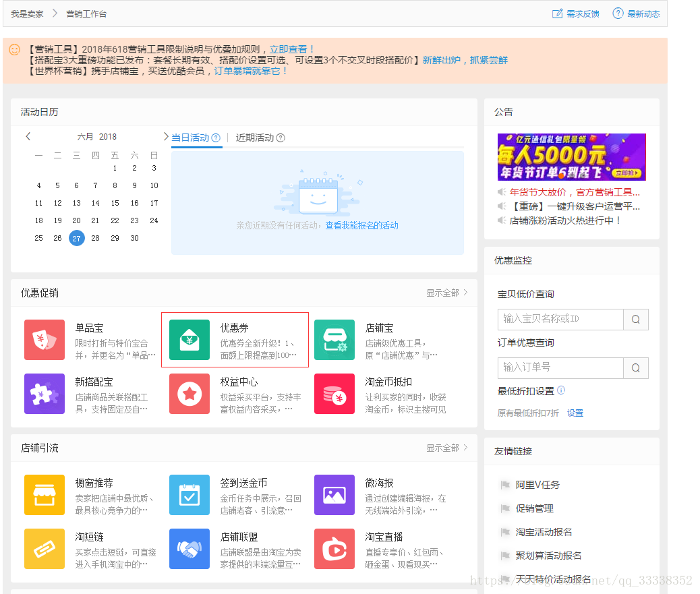
Task: Open the 每人5000元 promotional banner
Action: pos(571,157)
